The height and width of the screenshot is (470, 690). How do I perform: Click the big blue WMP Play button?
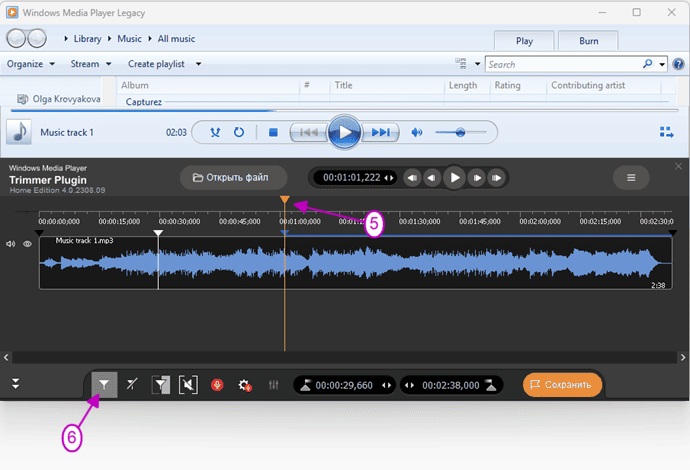[344, 132]
